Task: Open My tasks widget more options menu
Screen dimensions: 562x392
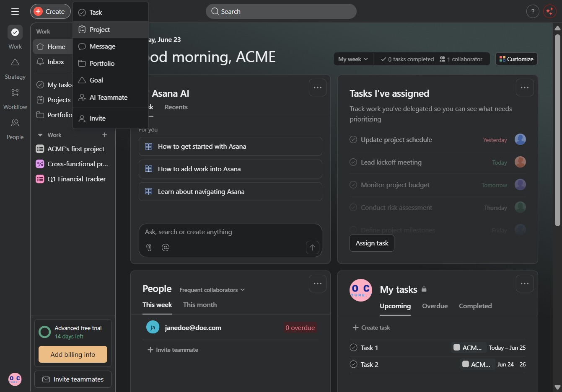Action: pyautogui.click(x=525, y=284)
